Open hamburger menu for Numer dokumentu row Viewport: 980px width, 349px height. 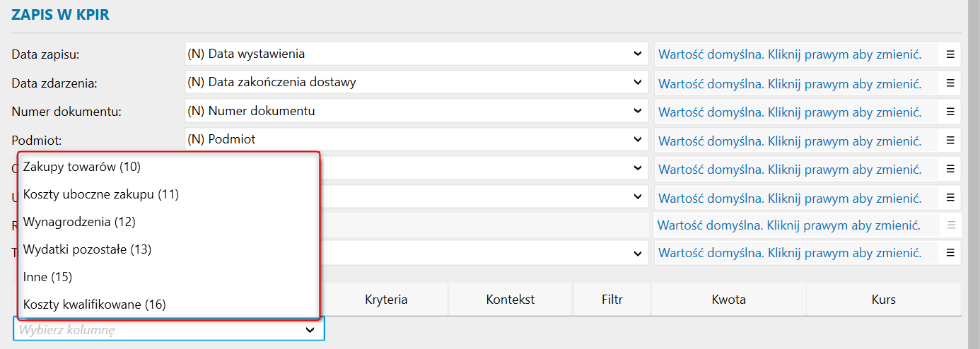(x=950, y=112)
